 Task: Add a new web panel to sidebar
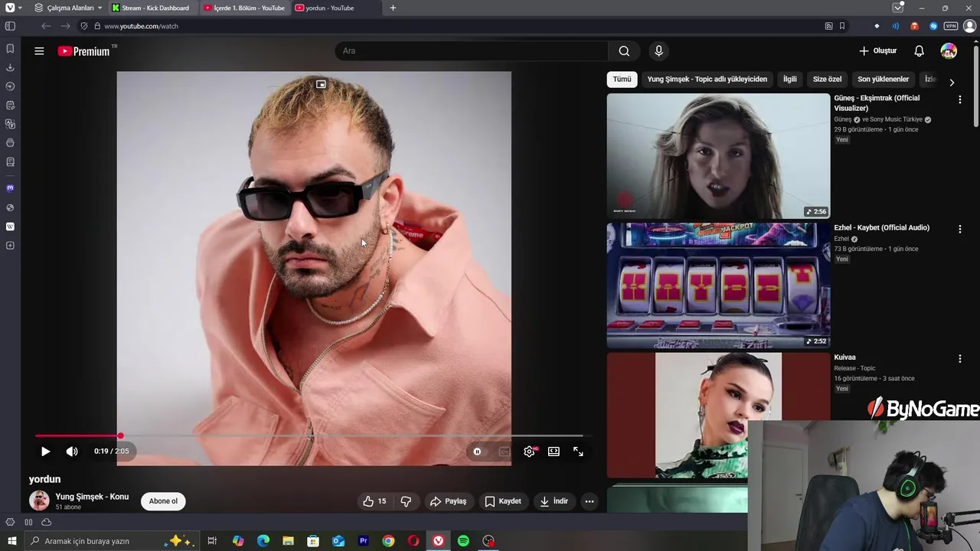coord(10,246)
